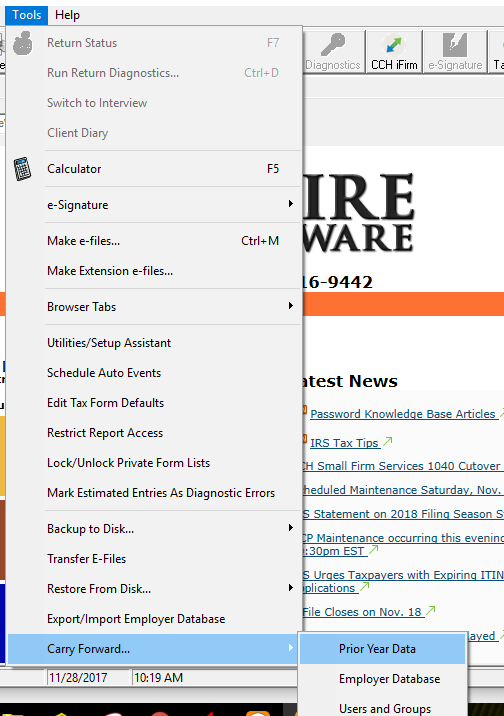
Task: Choose Utilities/Setup Assistant
Action: (153, 342)
